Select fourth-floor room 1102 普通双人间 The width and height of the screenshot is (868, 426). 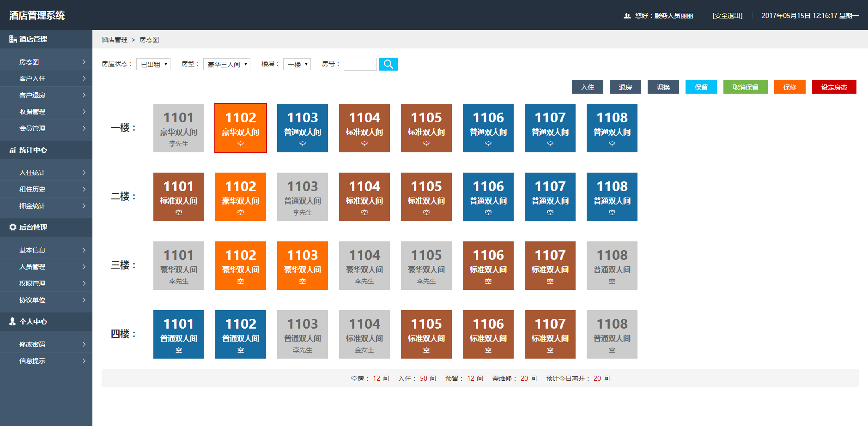pyautogui.click(x=241, y=334)
